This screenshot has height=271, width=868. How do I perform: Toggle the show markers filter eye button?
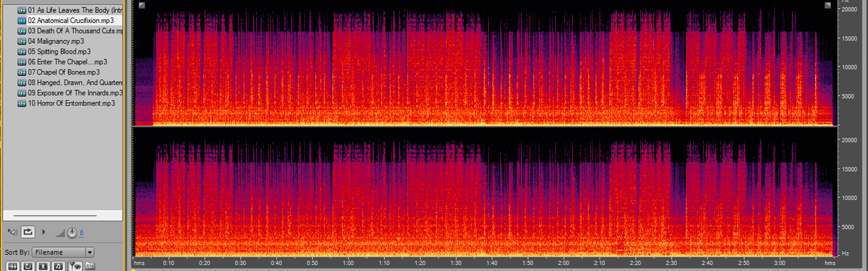pyautogui.click(x=75, y=266)
